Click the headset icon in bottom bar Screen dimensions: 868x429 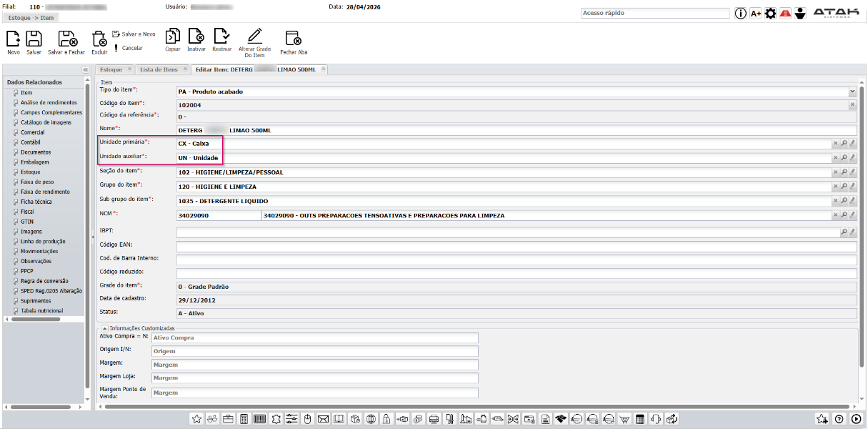click(x=656, y=419)
